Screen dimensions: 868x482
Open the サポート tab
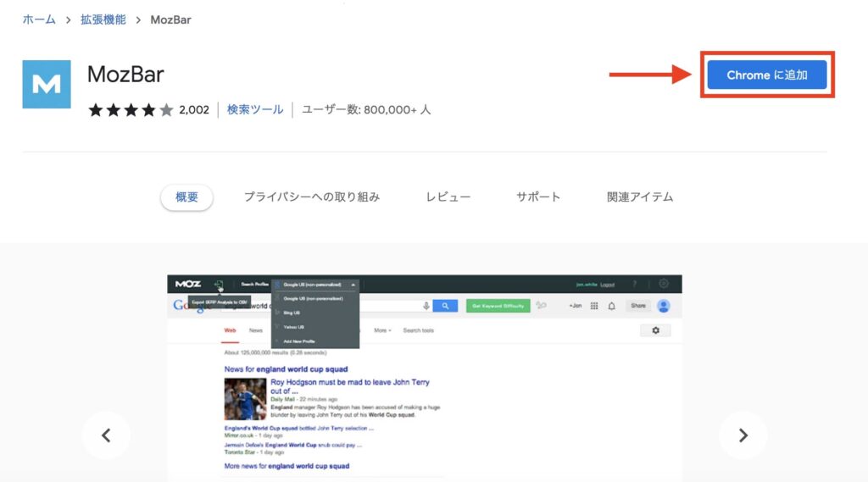click(x=538, y=197)
